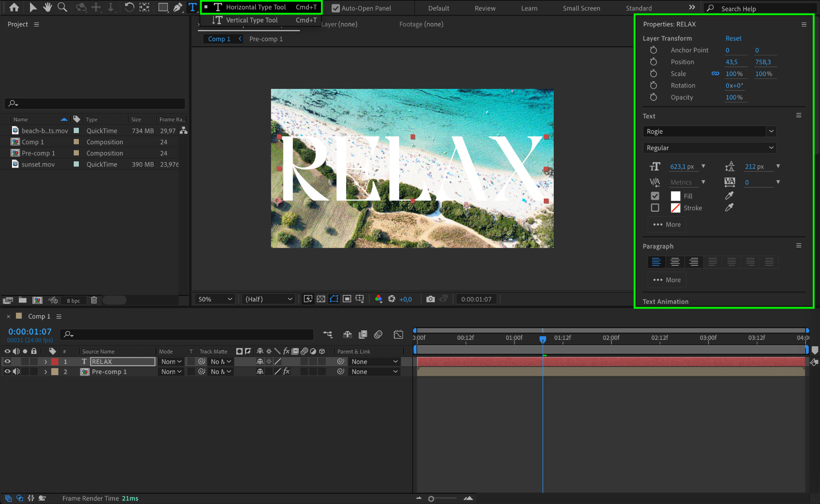Enable the Stroke checkbox
This screenshot has width=820, height=504.
click(x=655, y=208)
